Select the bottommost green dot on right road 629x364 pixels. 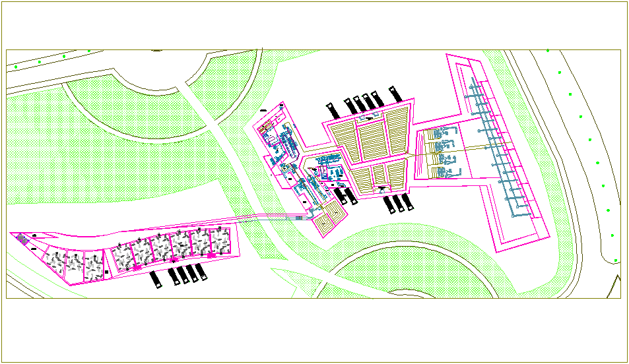pos(616,260)
